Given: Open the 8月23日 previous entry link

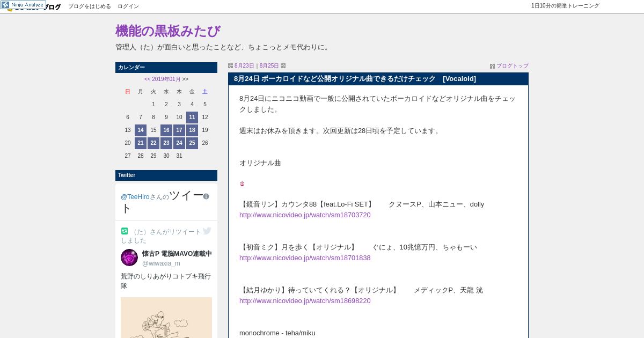Looking at the screenshot, I should tap(244, 66).
